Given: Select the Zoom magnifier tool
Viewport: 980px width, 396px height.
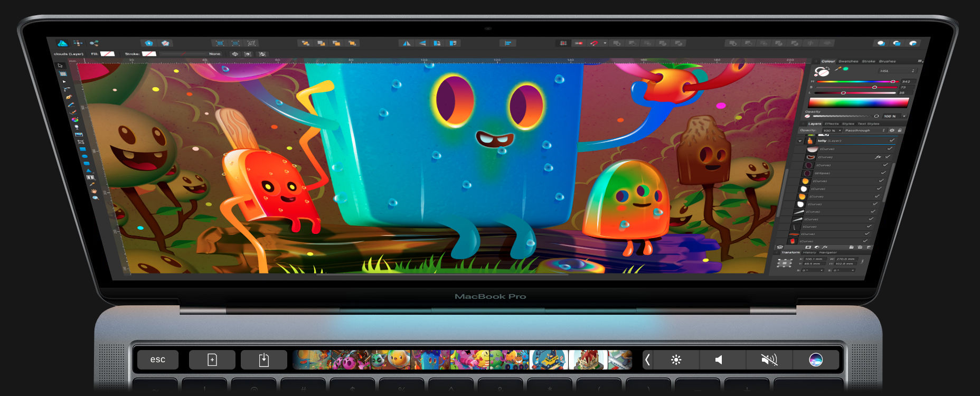Looking at the screenshot, I should click(x=96, y=198).
